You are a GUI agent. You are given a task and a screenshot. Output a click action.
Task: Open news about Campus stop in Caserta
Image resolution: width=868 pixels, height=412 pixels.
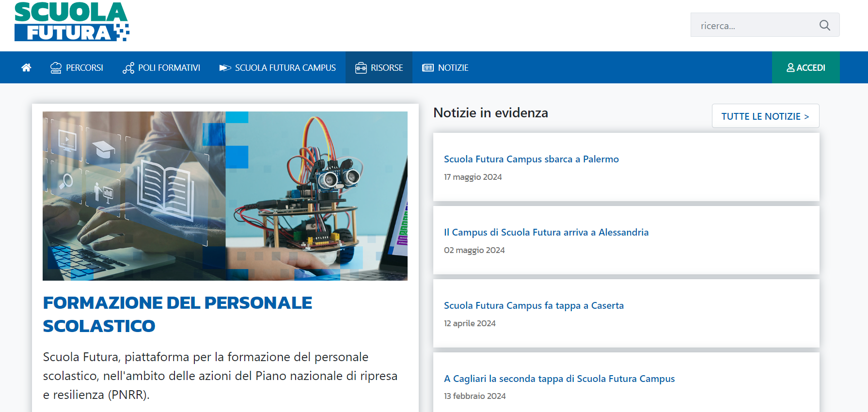point(534,305)
